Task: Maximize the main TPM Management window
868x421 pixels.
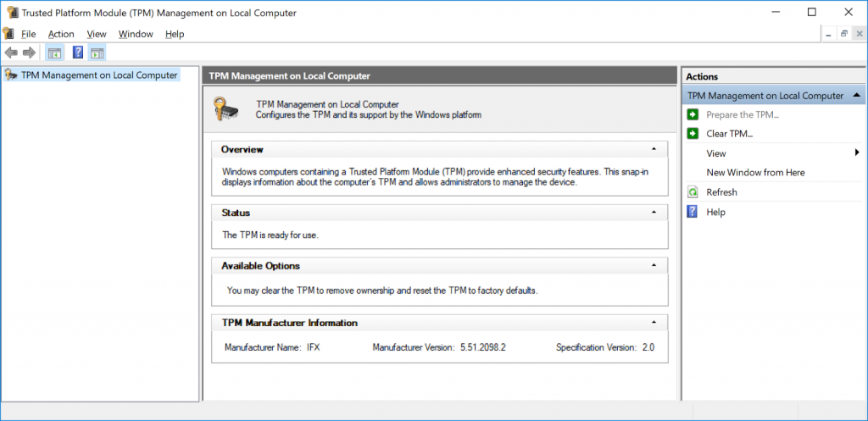Action: [x=811, y=12]
